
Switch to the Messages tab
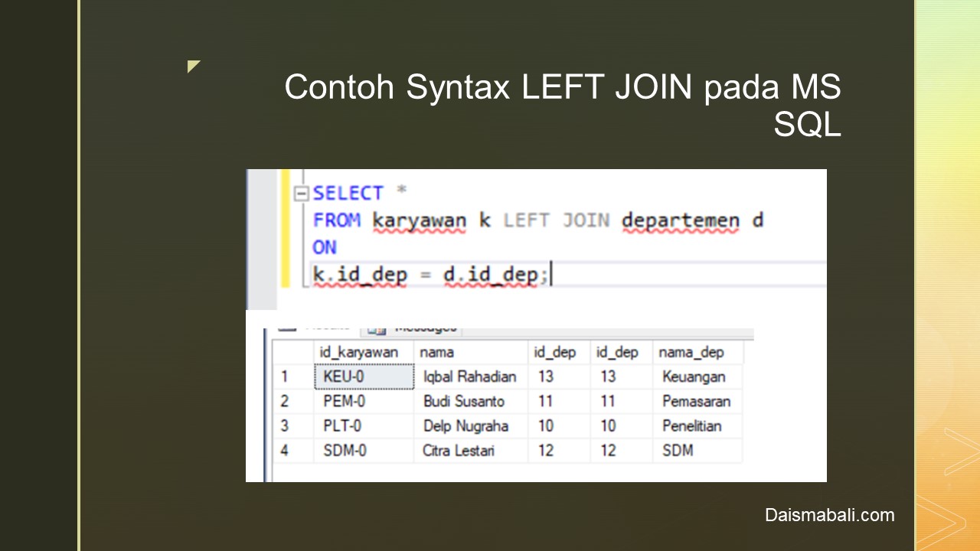click(424, 329)
